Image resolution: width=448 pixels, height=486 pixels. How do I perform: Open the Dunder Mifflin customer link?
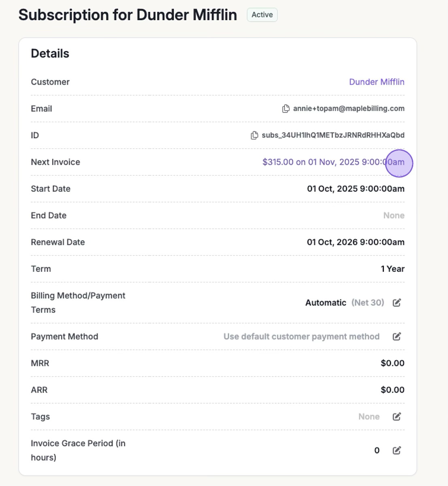pos(377,82)
